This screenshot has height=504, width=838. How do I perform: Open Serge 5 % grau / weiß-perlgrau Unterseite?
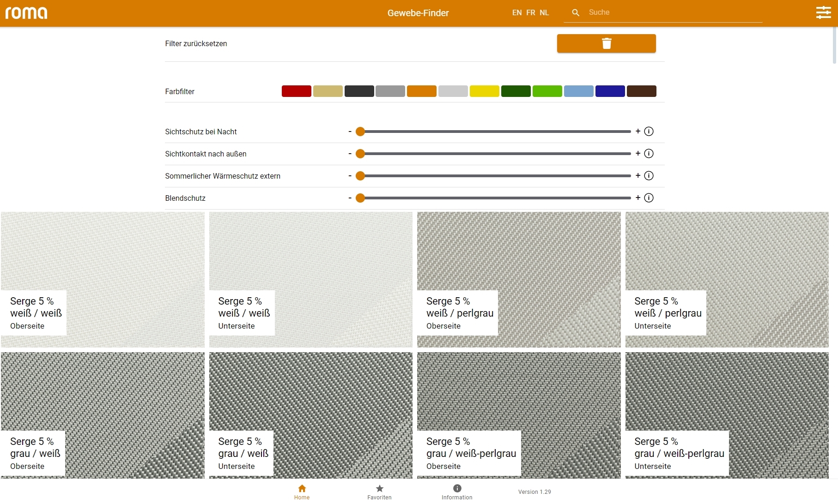(727, 415)
